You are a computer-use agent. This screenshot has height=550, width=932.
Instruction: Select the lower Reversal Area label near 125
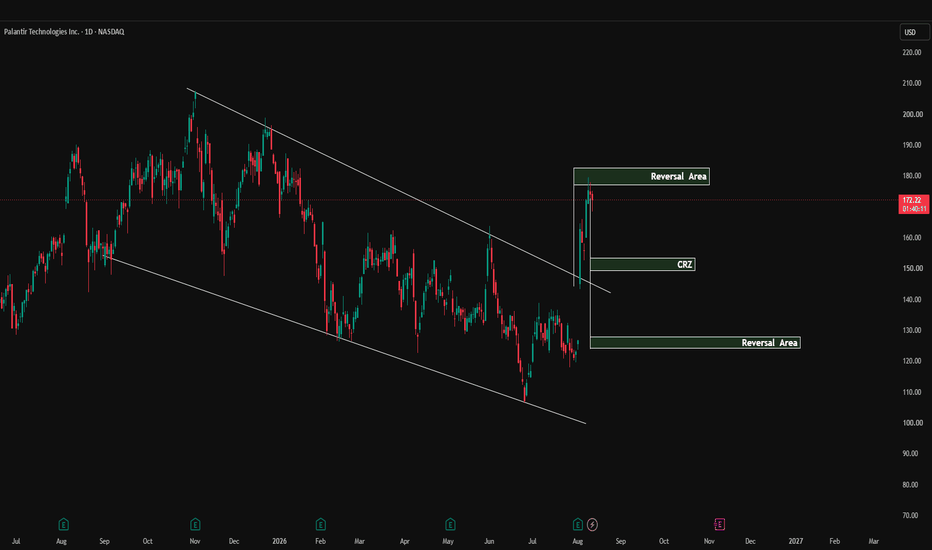point(769,342)
